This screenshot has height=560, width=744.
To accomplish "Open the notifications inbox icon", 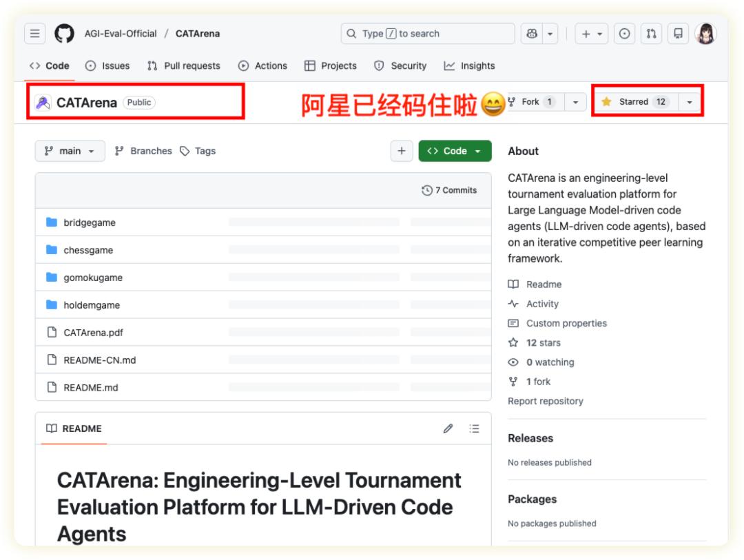I will [679, 34].
